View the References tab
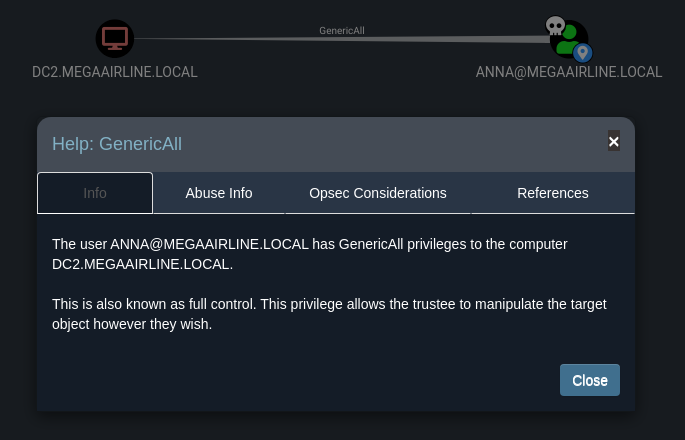Image resolution: width=685 pixels, height=440 pixels. tap(553, 193)
